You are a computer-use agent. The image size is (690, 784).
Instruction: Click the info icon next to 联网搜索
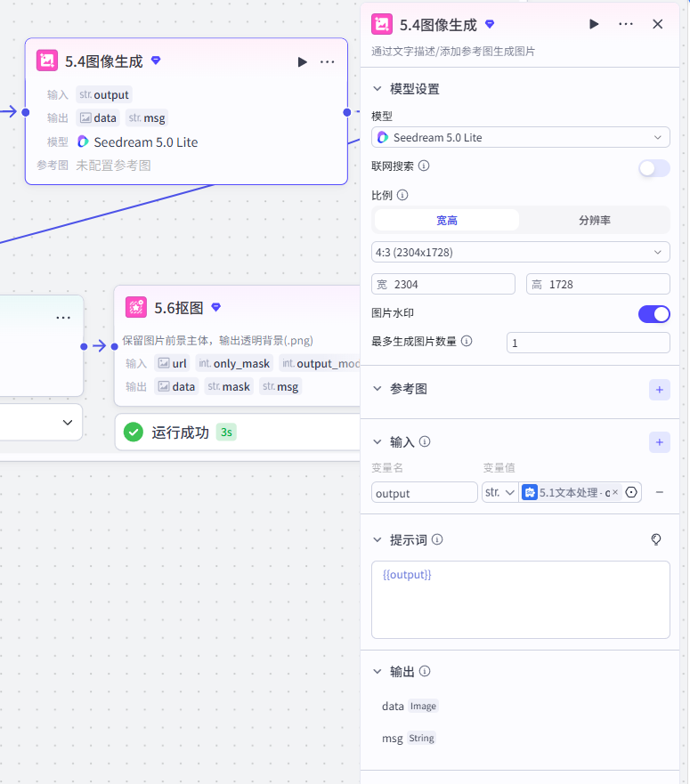(x=424, y=166)
